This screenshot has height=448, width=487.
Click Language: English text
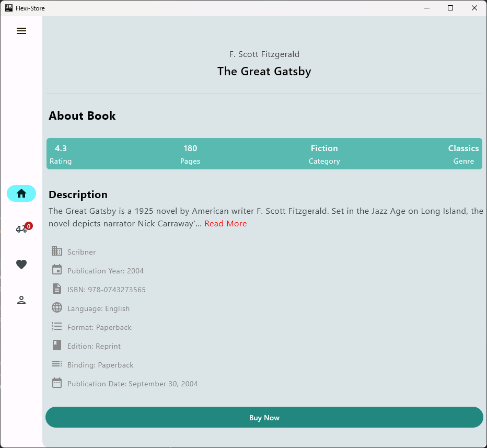pos(98,308)
